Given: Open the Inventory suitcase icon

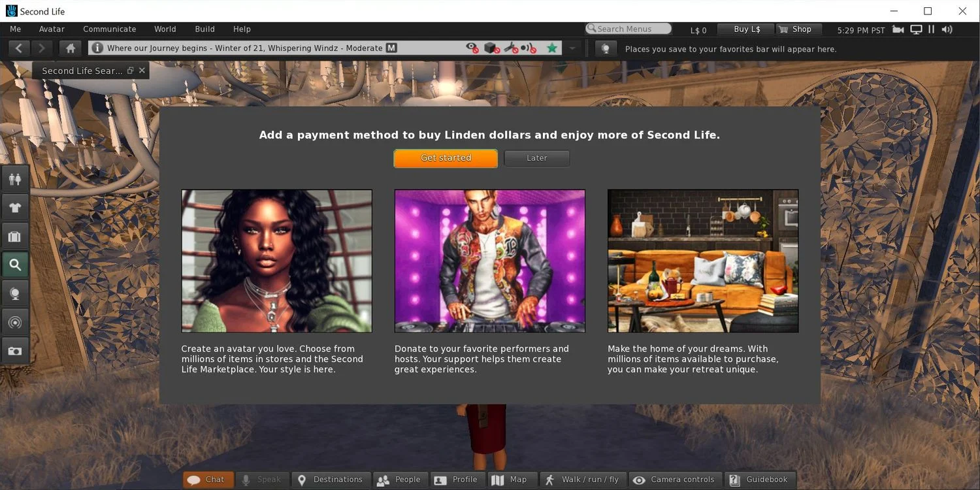Looking at the screenshot, I should click(x=14, y=237).
